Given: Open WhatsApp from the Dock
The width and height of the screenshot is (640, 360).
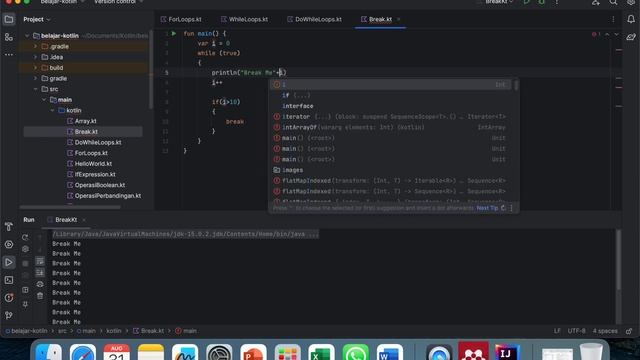Looking at the screenshot, I should coord(355,352).
